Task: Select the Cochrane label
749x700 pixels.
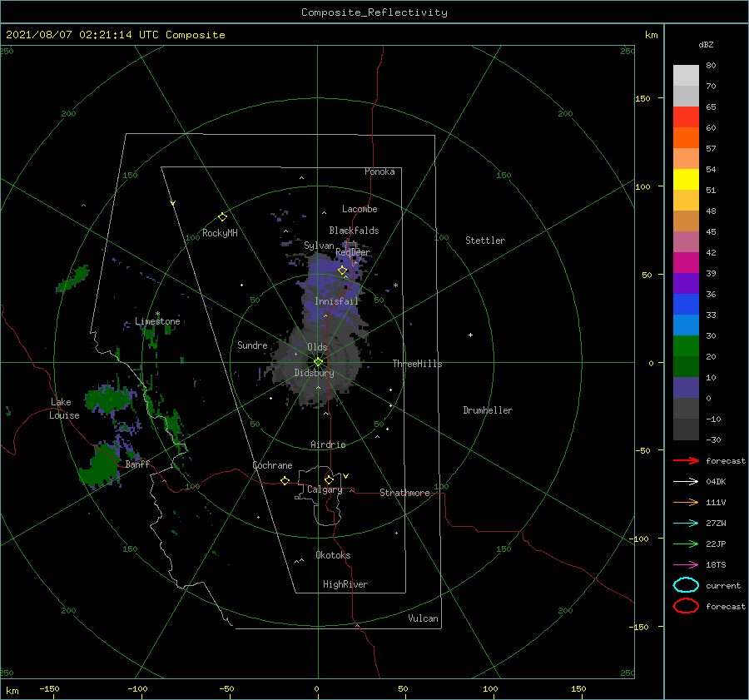Action: (x=272, y=465)
